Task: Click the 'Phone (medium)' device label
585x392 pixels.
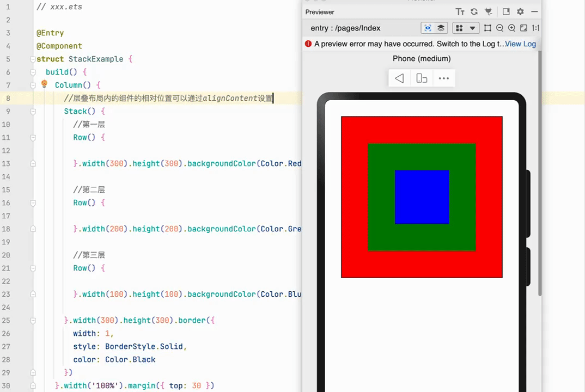Action: (422, 59)
